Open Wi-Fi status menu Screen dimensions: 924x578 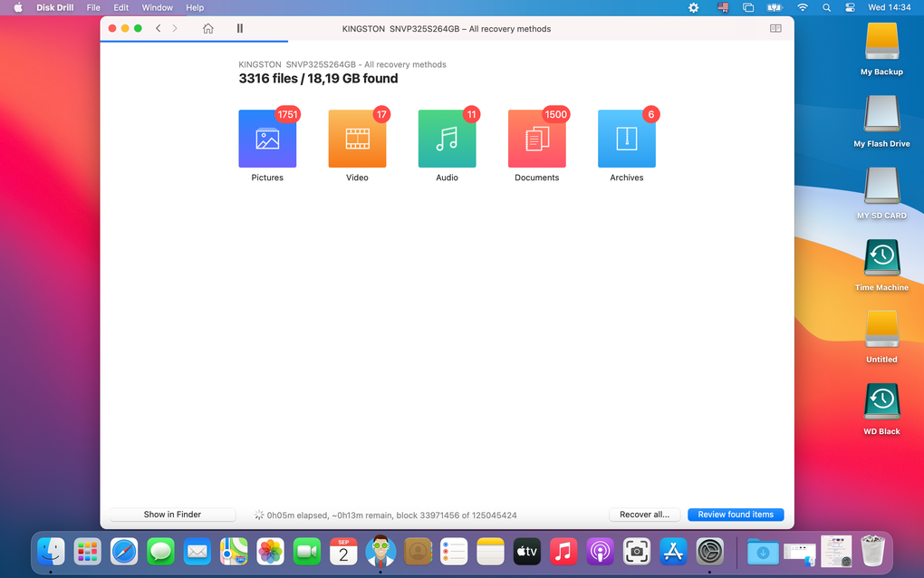(x=802, y=7)
